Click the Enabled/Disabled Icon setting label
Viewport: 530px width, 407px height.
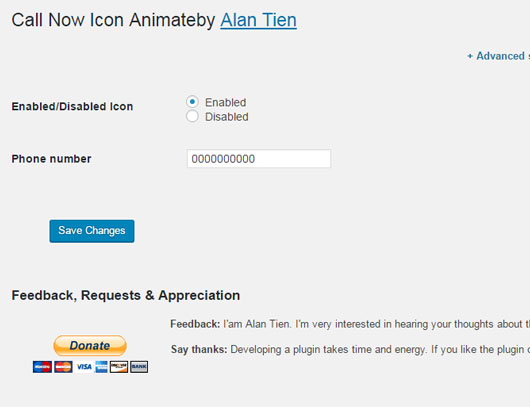click(72, 106)
